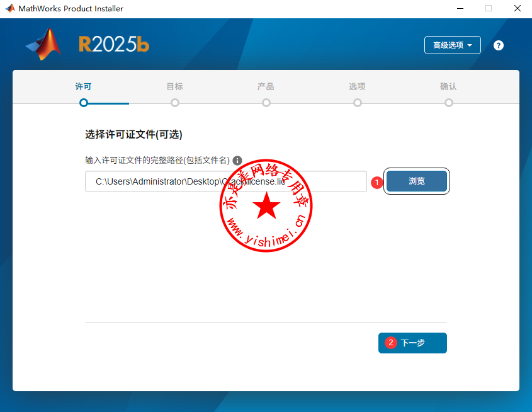Open the 高级选项 dropdown menu
Screen dimensions: 532x412
click(x=452, y=45)
